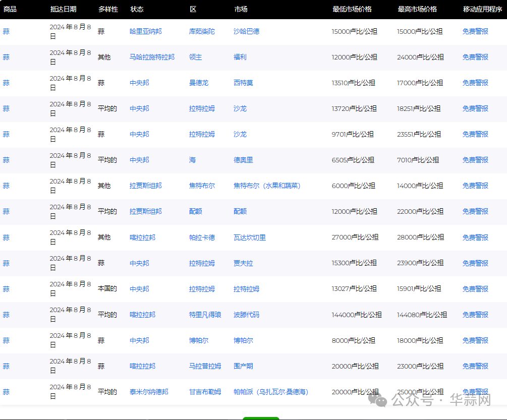
Task: Click 免费警报 in the 德奥里 row
Action: tap(475, 160)
